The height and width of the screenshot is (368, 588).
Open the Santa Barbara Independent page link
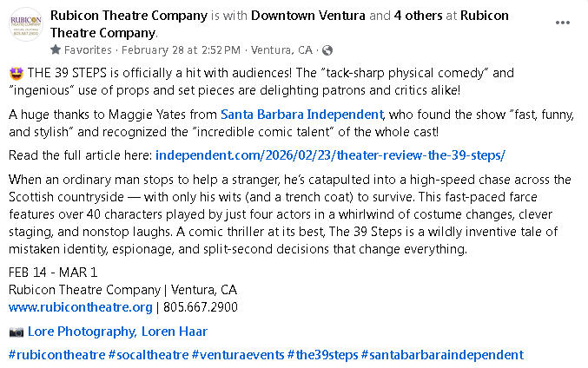point(301,114)
